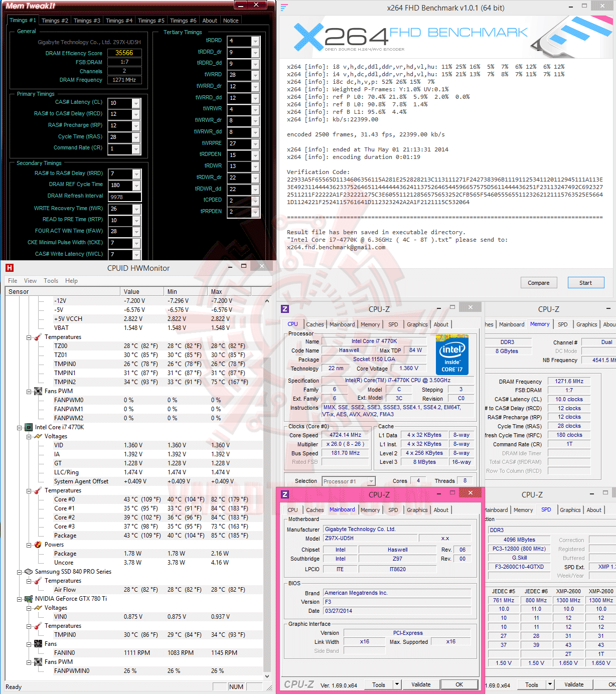Click the OK button in CPU-Z Mainboard window
This screenshot has width=616, height=694.
[x=459, y=684]
